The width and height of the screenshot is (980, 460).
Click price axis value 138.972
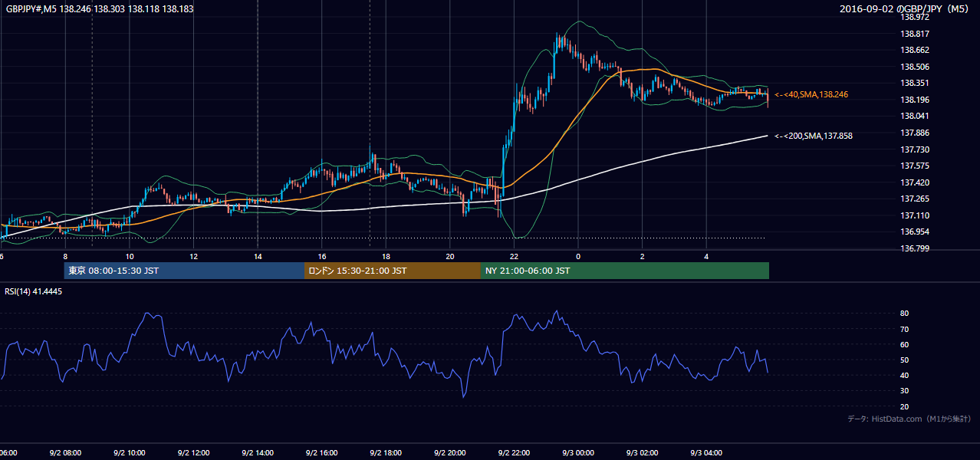click(916, 18)
